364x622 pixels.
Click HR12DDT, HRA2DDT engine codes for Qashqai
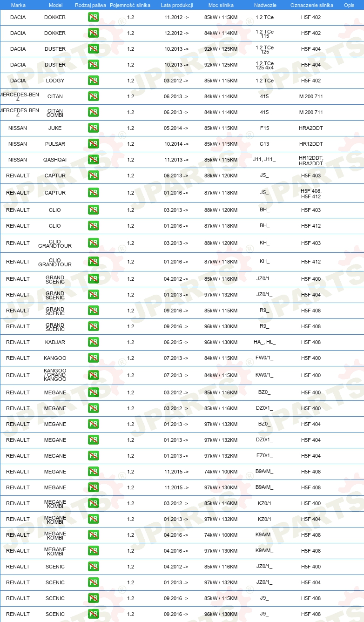click(x=311, y=160)
